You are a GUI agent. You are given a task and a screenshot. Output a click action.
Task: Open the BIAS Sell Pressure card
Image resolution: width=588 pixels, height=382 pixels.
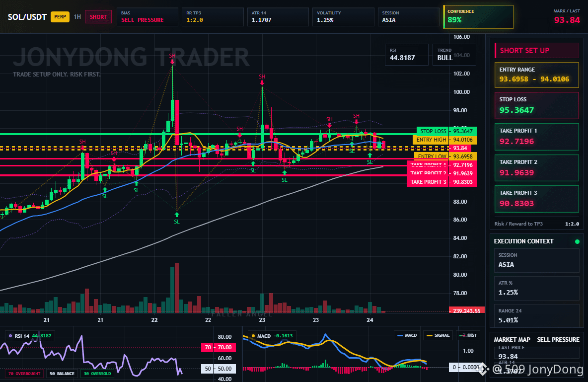click(x=147, y=17)
